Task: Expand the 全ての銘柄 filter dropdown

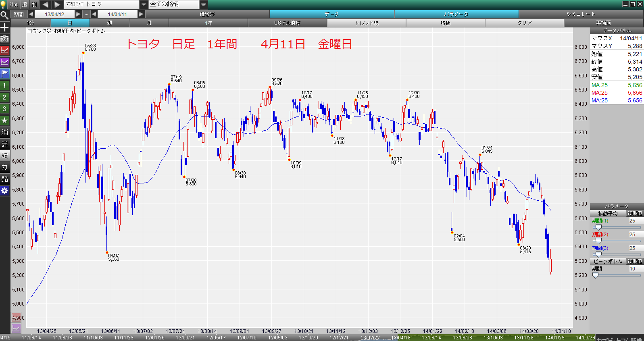Action: (x=204, y=4)
